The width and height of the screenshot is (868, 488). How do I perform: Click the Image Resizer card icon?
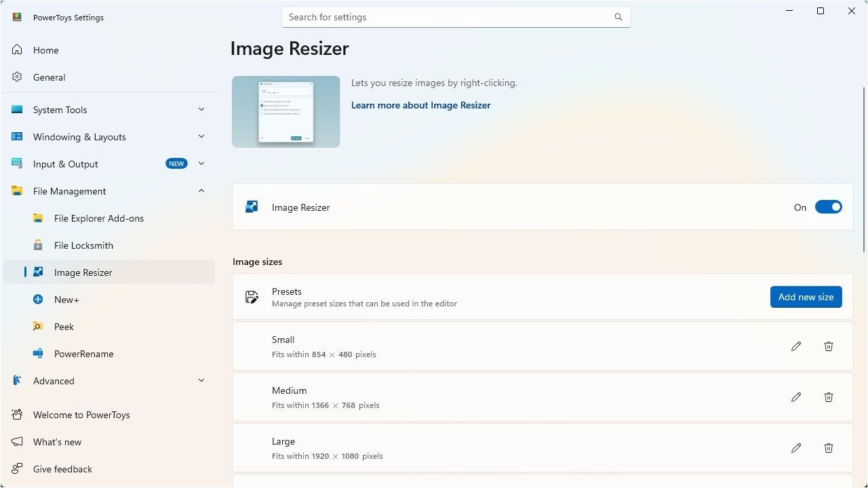[x=252, y=207]
